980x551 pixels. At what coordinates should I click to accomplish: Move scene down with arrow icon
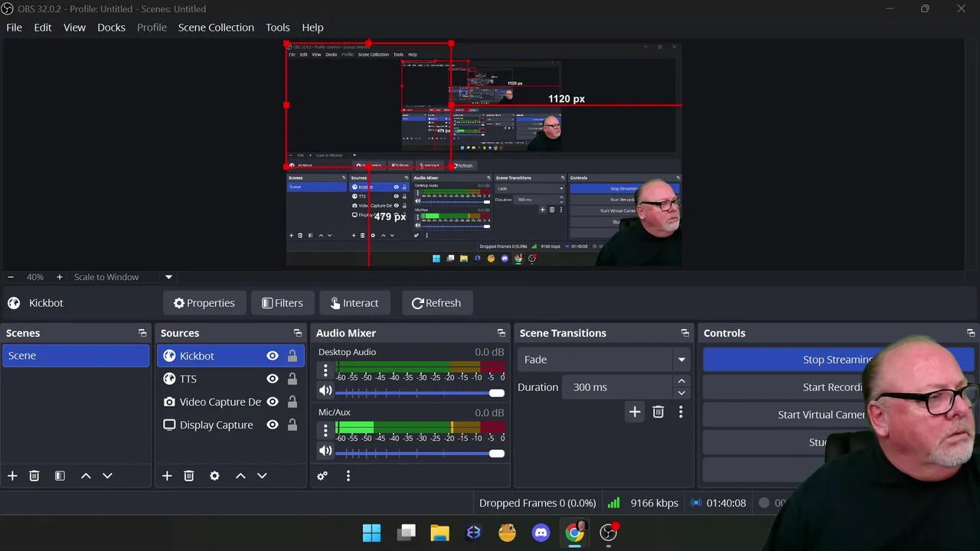click(x=107, y=476)
